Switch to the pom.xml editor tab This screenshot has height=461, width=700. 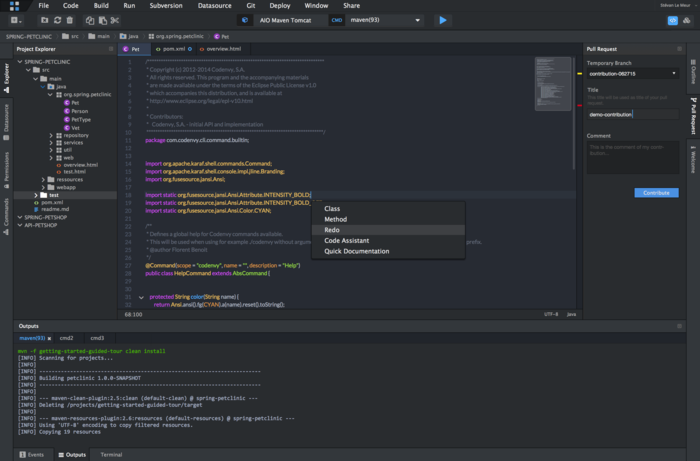(172, 48)
